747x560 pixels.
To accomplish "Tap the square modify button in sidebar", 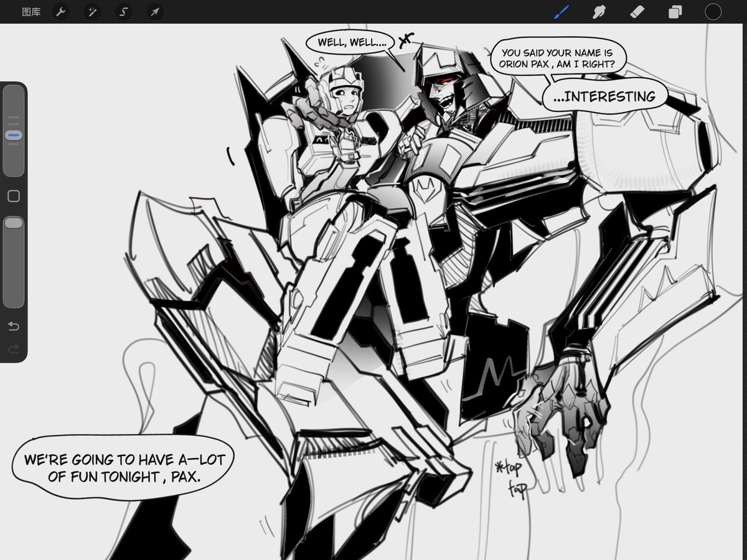I will [x=13, y=196].
